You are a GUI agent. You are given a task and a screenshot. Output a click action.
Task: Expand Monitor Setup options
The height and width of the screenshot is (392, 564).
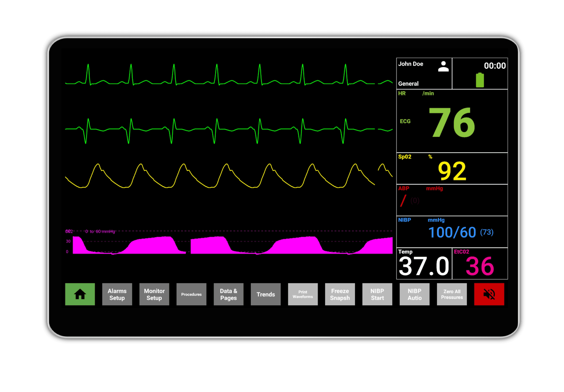point(154,294)
